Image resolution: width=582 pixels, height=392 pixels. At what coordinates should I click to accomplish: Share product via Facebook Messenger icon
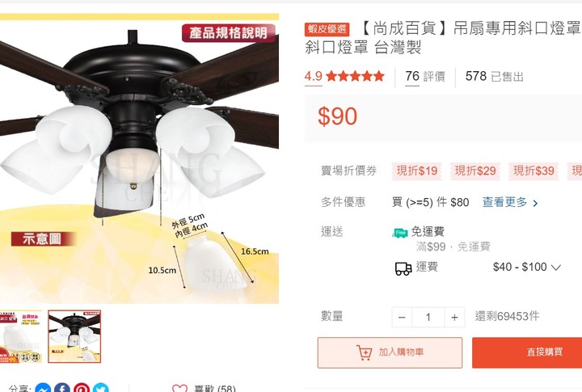(43, 387)
